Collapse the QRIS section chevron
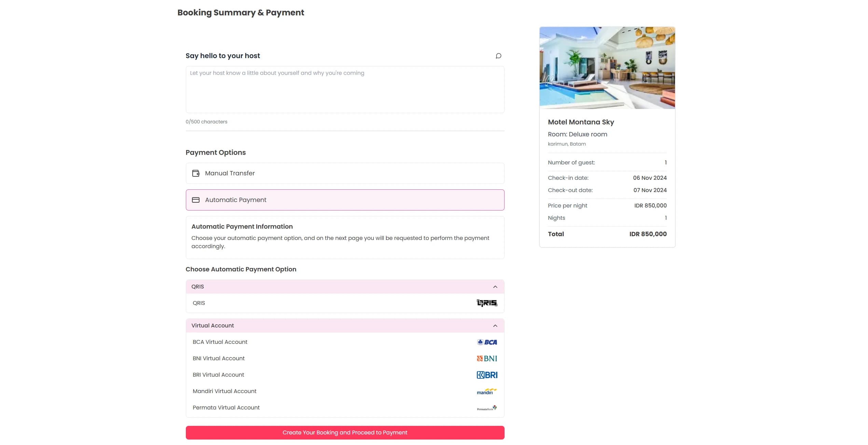Screen dimensions: 868x445 [x=495, y=287]
